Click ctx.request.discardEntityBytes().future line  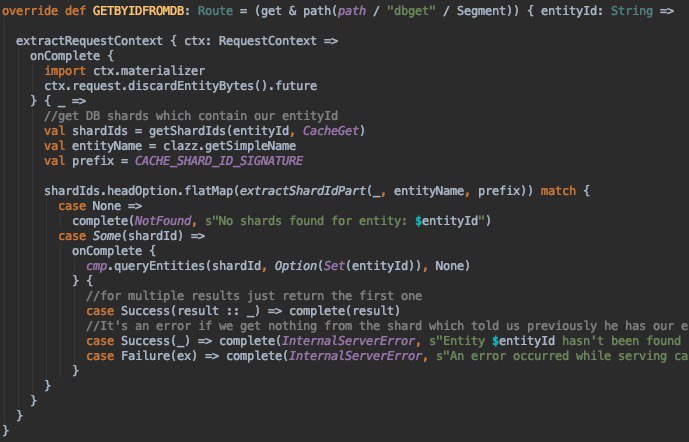[x=181, y=86]
